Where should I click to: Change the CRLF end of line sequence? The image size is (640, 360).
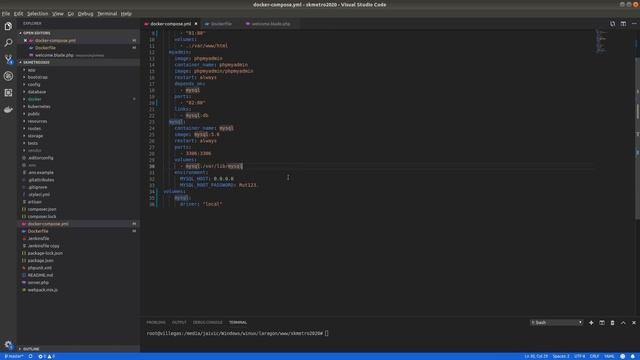click(594, 356)
